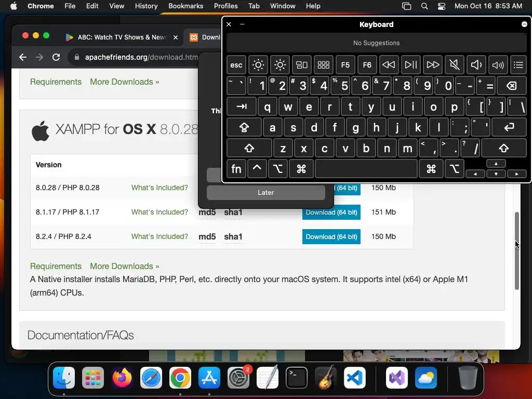The width and height of the screenshot is (532, 399).
Task: Click the page vertical scrollbar thumb
Action: (x=517, y=251)
